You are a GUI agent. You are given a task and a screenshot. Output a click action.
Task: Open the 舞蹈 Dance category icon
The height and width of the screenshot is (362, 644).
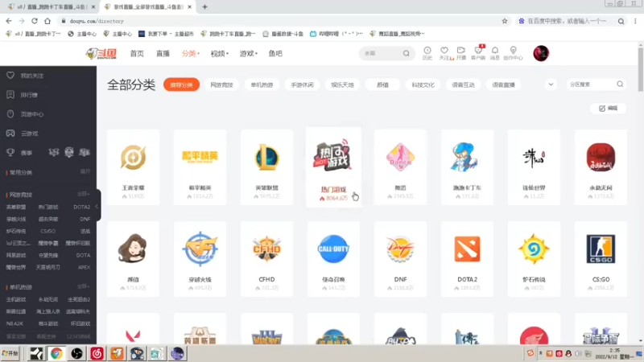click(x=400, y=157)
